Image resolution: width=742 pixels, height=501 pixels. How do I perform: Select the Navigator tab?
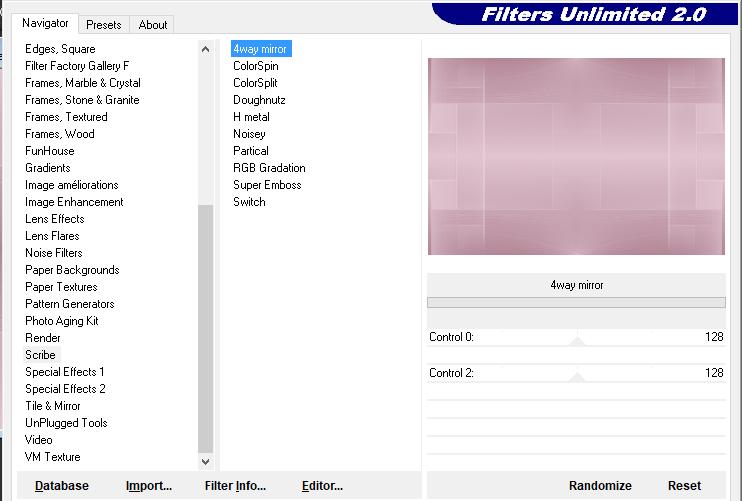[x=45, y=23]
